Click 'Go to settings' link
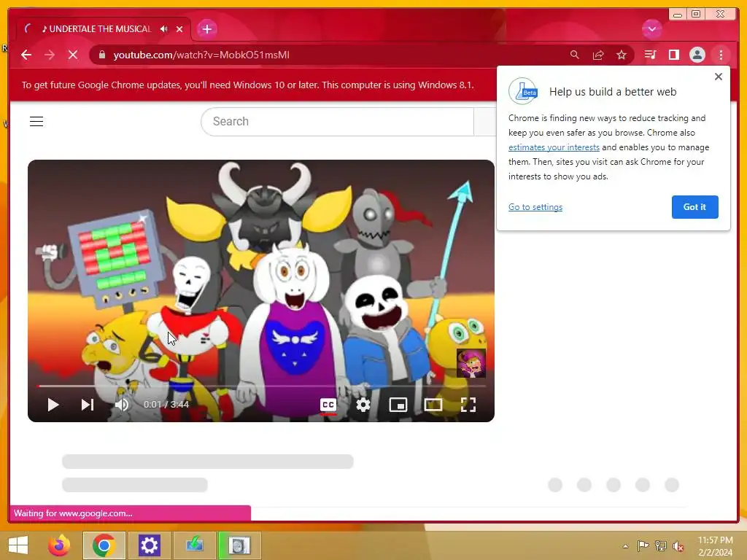Image resolution: width=747 pixels, height=560 pixels. (535, 207)
